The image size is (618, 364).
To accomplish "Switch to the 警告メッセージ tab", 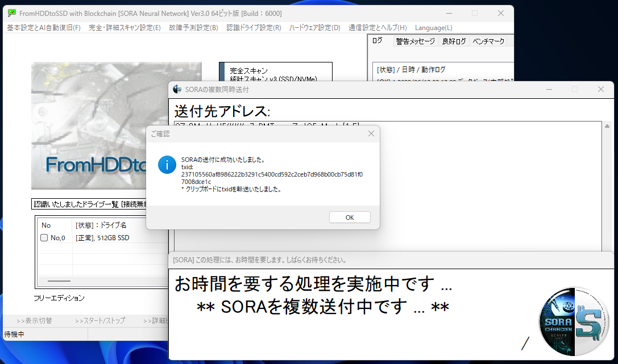I will point(416,41).
